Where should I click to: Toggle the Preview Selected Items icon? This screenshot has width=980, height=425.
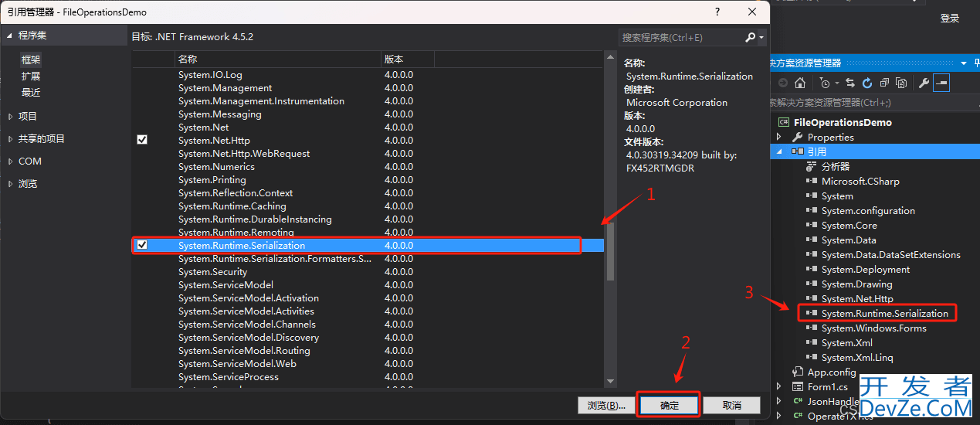(941, 83)
